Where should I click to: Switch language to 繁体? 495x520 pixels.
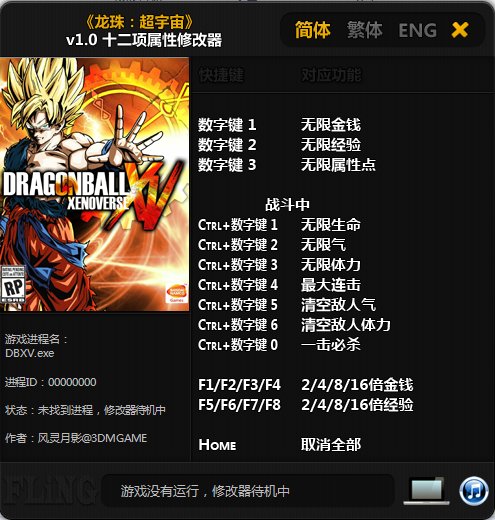365,30
